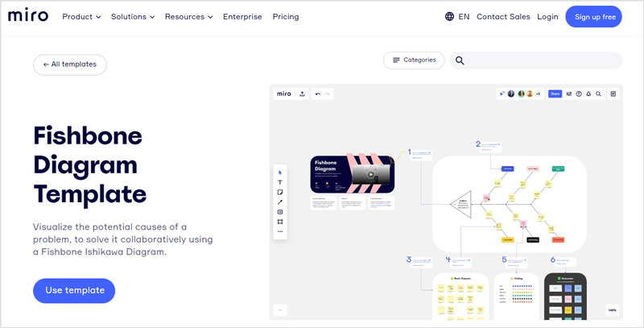This screenshot has width=644, height=328.
Task: Click the blue category label in fishbone
Action: pos(508,168)
